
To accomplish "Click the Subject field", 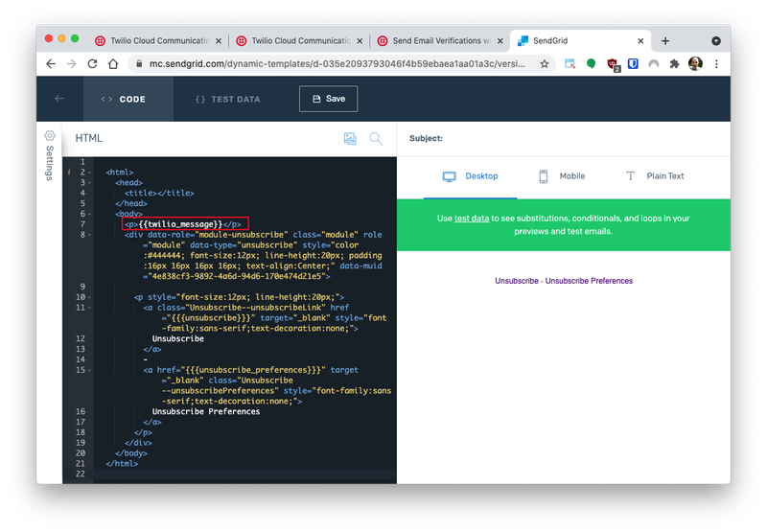I will pos(564,138).
